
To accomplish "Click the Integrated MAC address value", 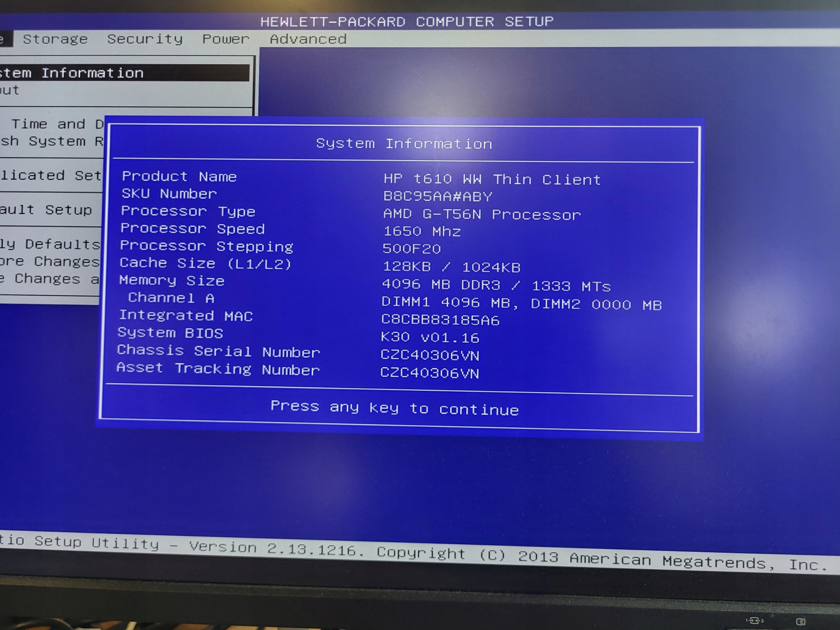I will [440, 320].
